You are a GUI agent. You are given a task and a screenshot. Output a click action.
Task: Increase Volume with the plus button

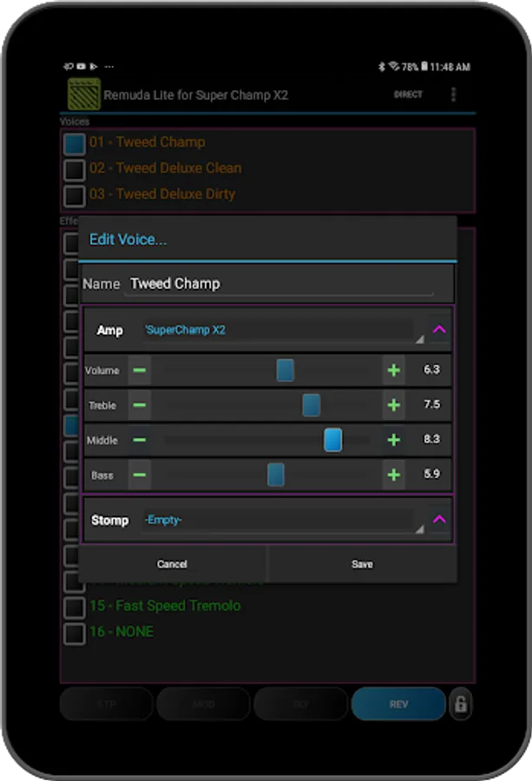(x=393, y=370)
